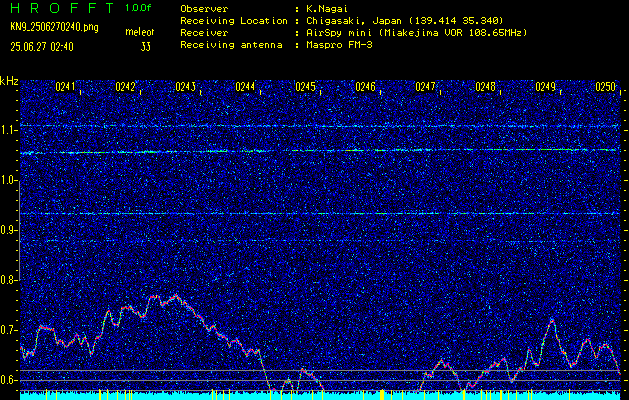Image resolution: width=629 pixels, height=400 pixels.
Task: Click the kHz unit label
Action: (9, 81)
